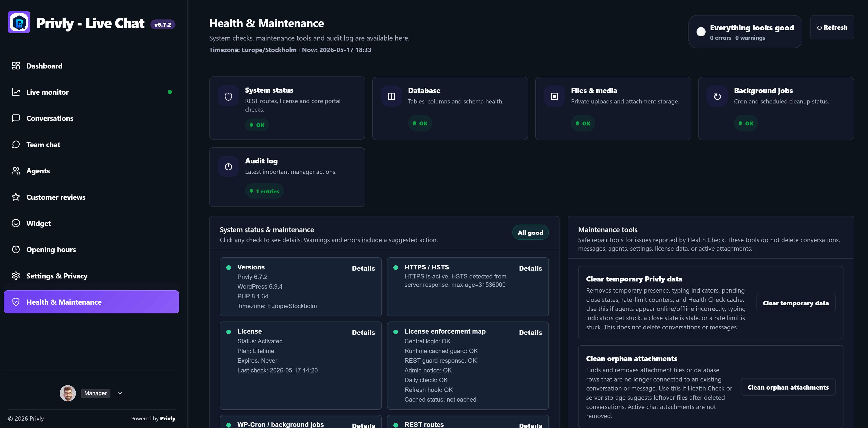This screenshot has width=868, height=428.
Task: Click the Live monitor chart icon
Action: click(x=16, y=92)
